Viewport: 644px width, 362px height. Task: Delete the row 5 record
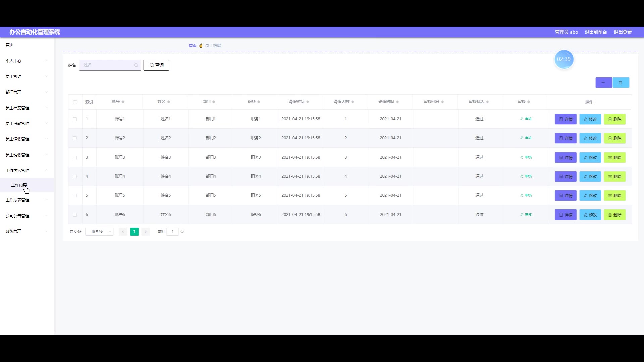614,196
